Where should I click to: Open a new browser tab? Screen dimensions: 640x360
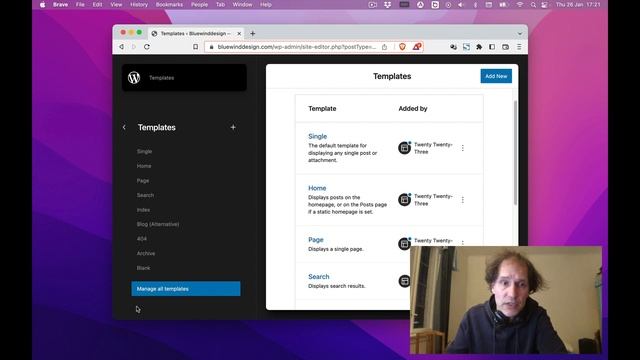(x=253, y=33)
